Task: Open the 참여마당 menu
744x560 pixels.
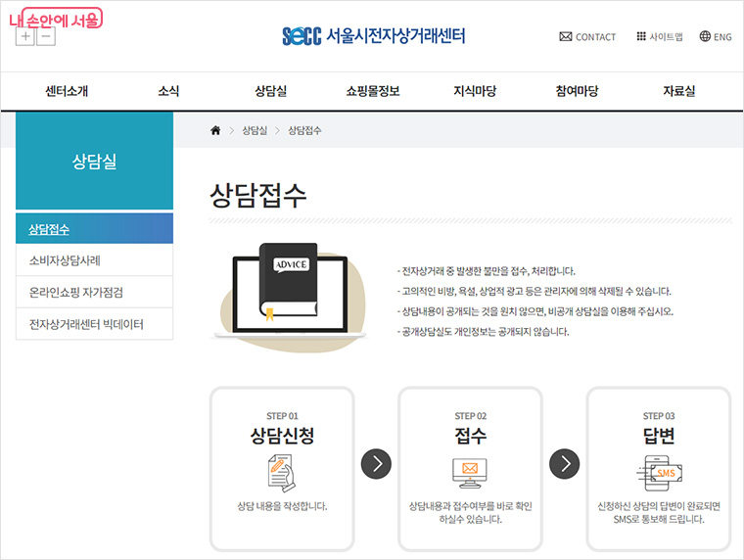Action: pos(577,91)
